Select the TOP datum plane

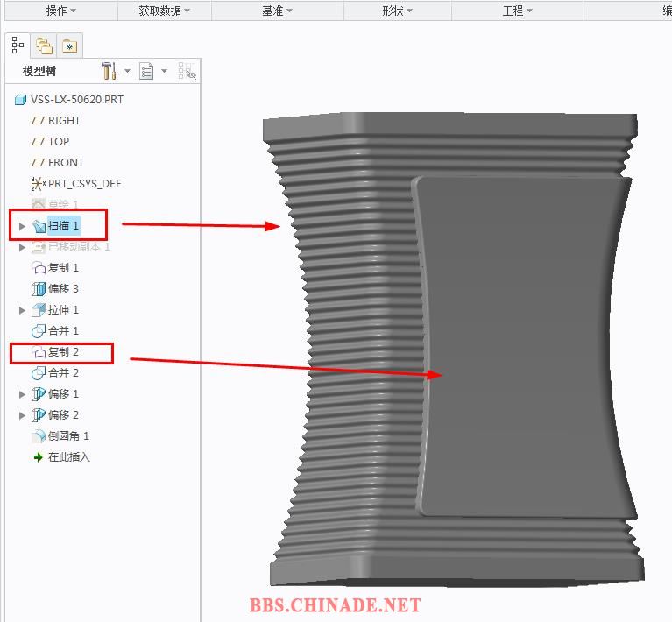59,141
